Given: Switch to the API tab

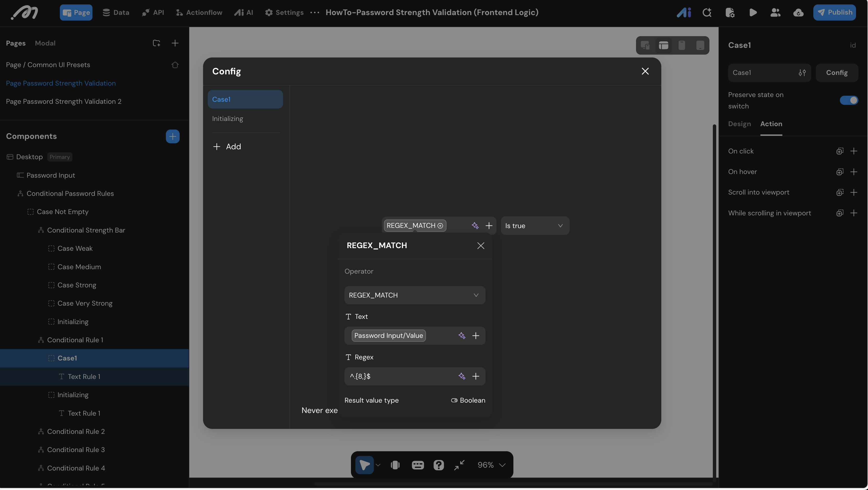Looking at the screenshot, I should click(153, 12).
